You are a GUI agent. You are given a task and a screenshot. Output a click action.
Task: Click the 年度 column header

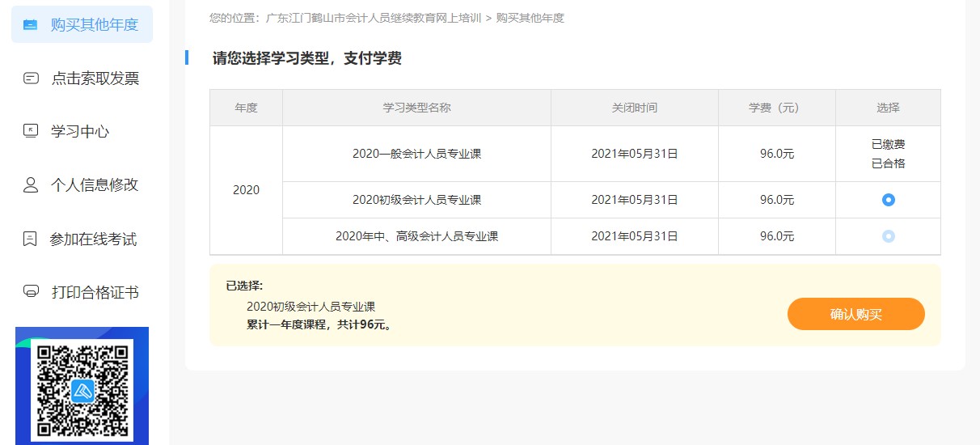pos(246,108)
